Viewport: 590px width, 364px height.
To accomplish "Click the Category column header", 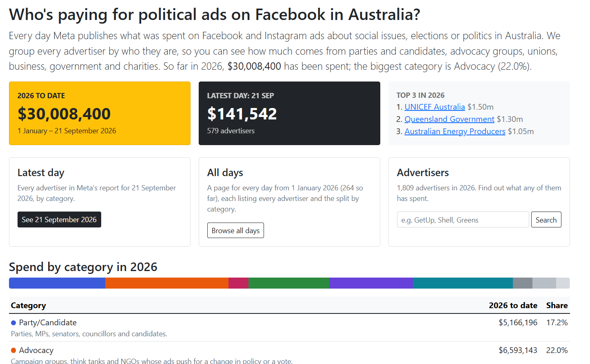I will (x=29, y=305).
